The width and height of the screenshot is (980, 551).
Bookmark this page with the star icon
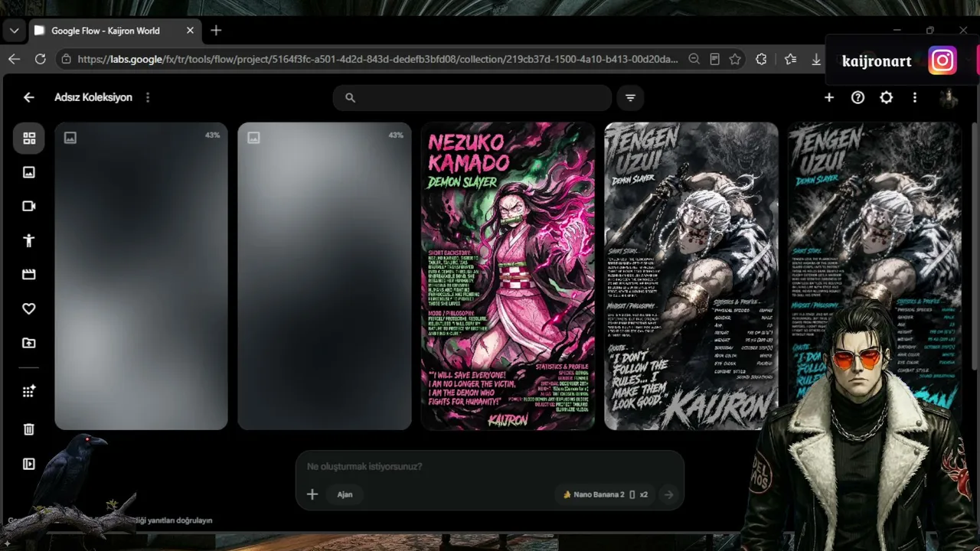[735, 59]
